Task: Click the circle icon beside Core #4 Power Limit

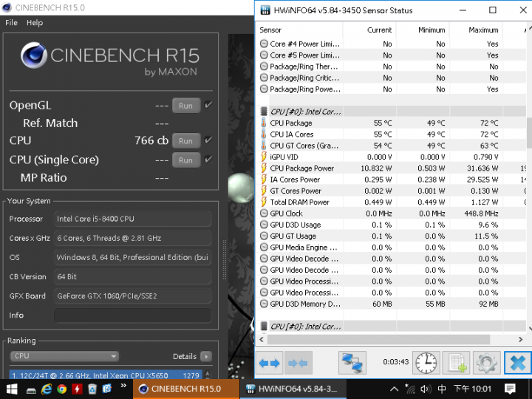Action: [x=264, y=44]
